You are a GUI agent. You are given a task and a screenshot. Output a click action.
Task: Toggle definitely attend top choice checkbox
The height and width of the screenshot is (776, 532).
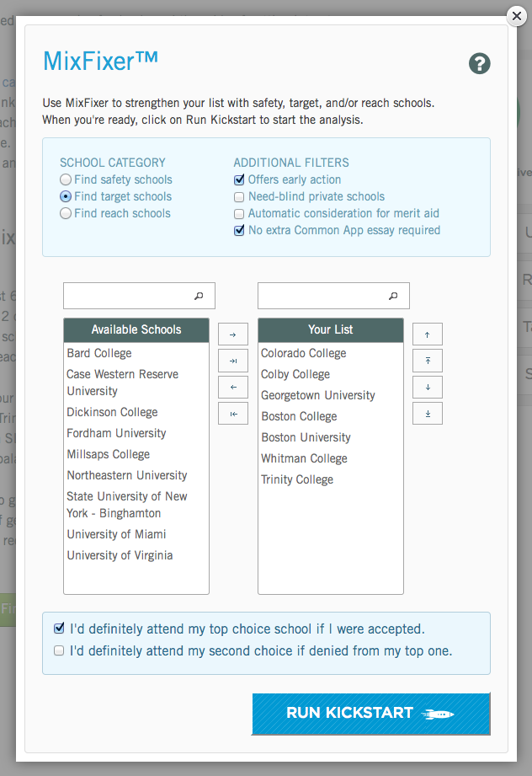coord(59,629)
